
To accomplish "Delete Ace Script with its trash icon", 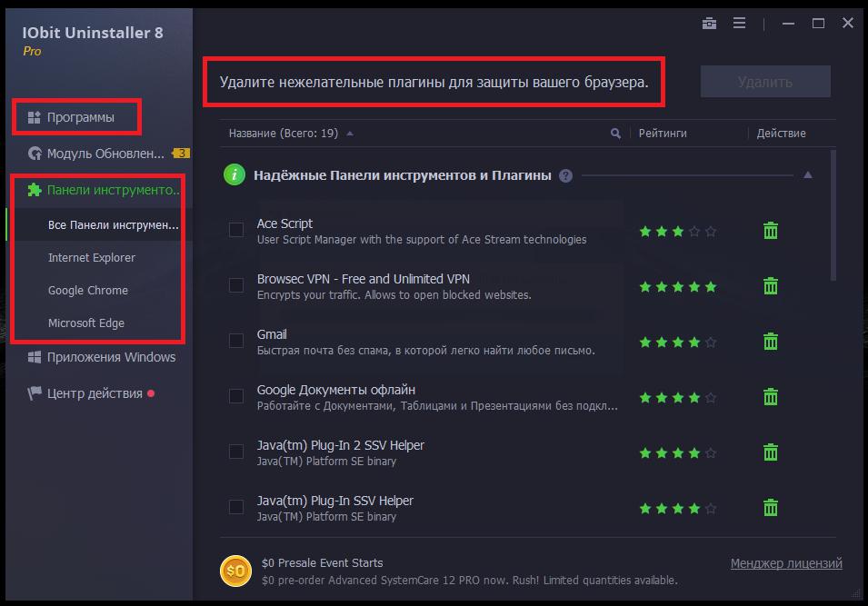I will 771,230.
